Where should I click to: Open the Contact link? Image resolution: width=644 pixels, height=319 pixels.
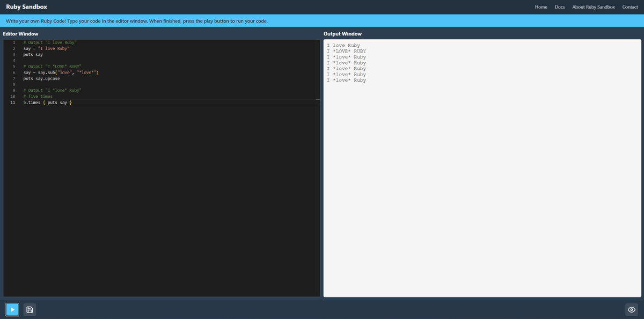630,7
